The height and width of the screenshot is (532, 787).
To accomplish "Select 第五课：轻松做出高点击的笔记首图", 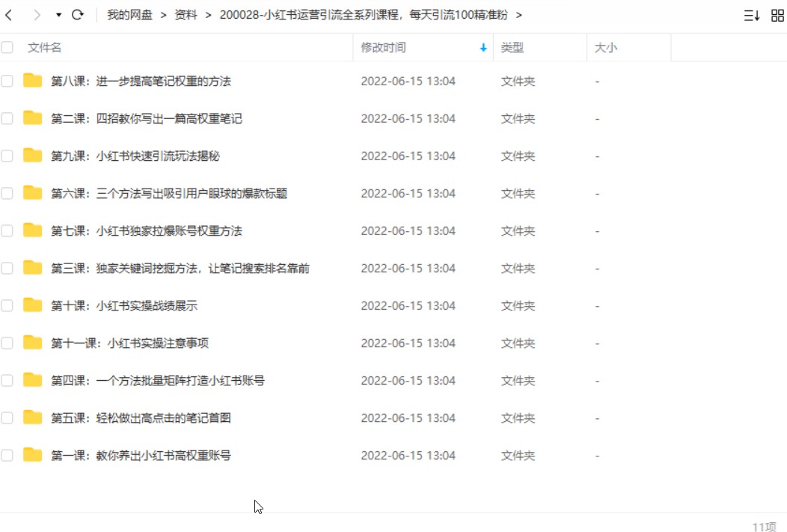I will coord(141,418).
